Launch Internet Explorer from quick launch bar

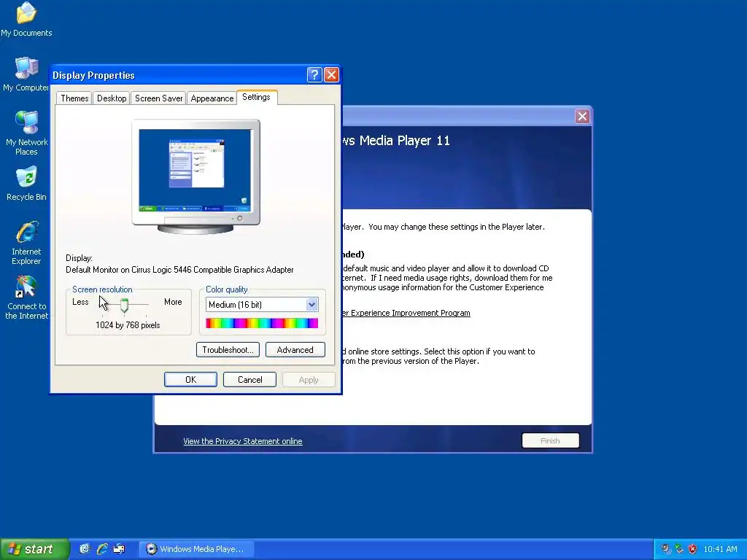[x=102, y=549]
